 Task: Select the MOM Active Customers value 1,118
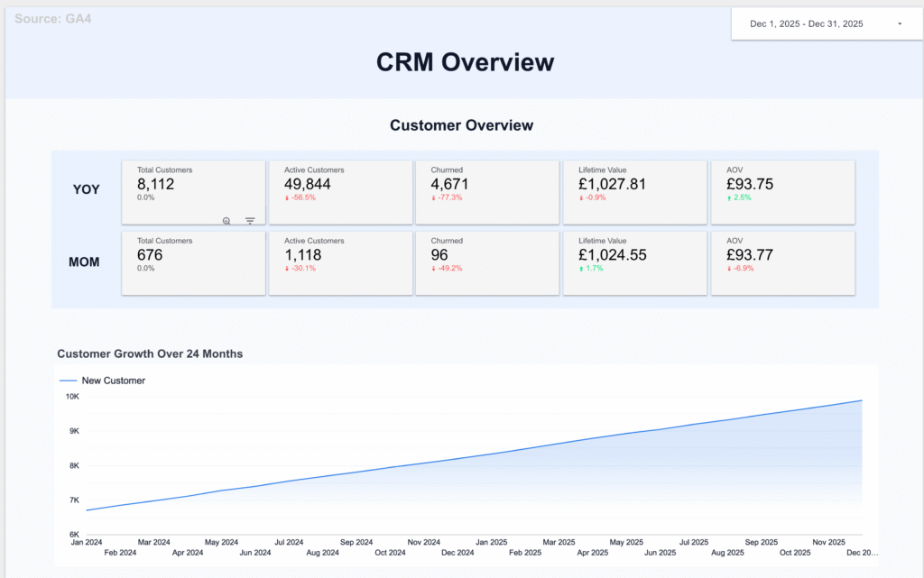(303, 255)
